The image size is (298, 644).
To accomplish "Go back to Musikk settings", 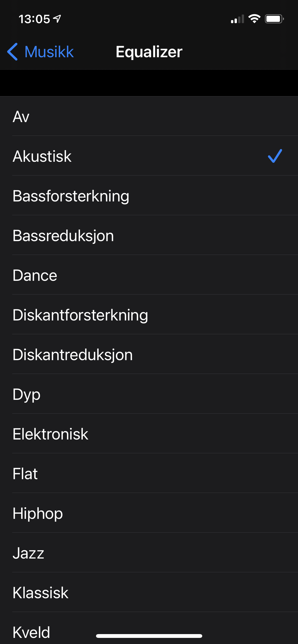I will 48,52.
